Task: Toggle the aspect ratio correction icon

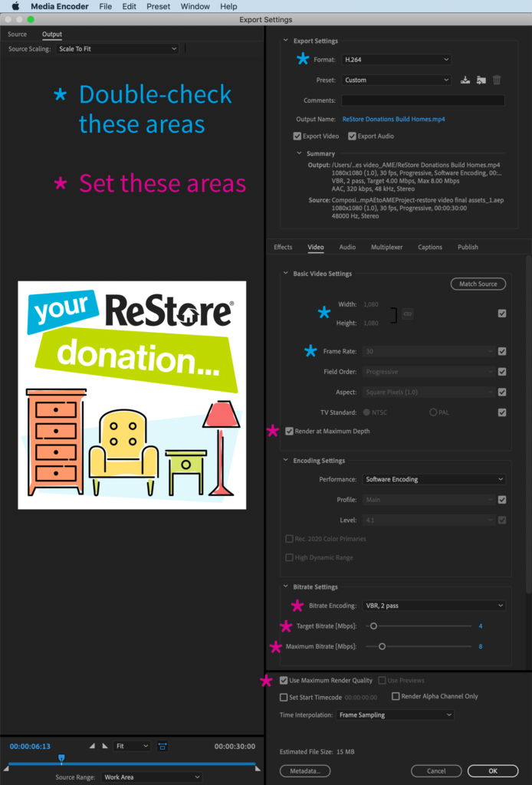Action: (x=163, y=746)
